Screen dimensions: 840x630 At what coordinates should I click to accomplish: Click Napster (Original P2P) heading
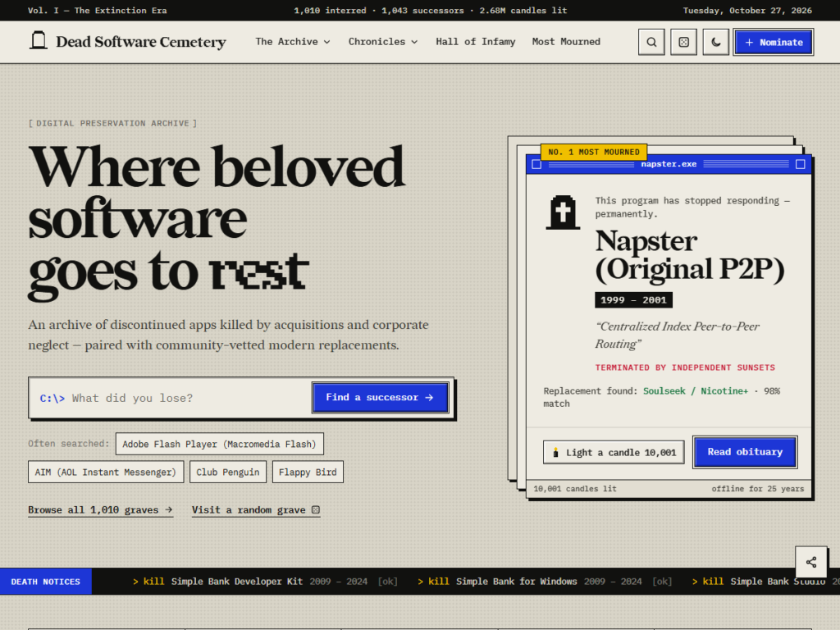689,255
